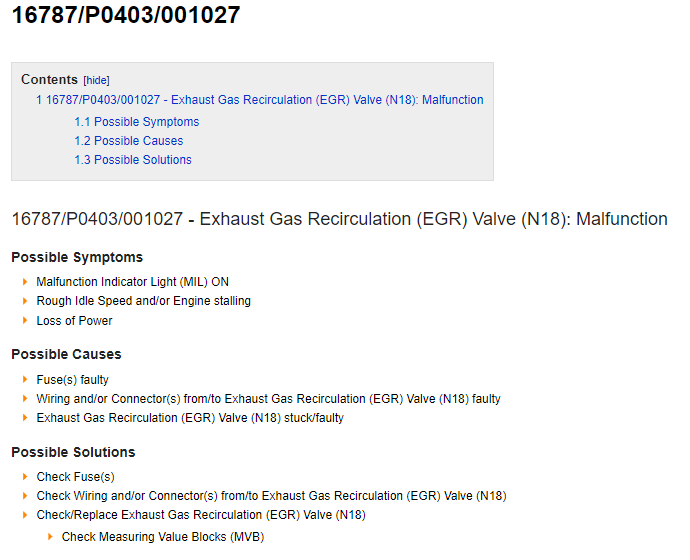The image size is (690, 560).
Task: Click the orange arrow beside Fuse(s) faulty
Action: point(25,379)
